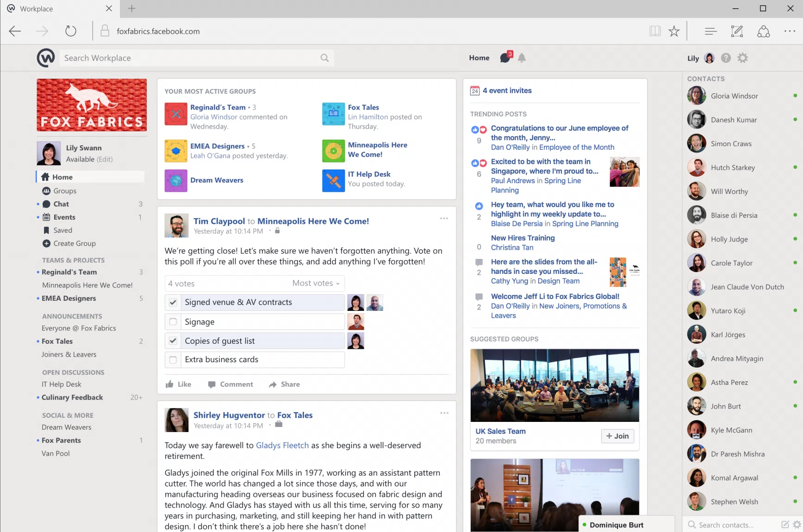The height and width of the screenshot is (532, 803).
Task: Open the 4 event invites link
Action: click(507, 91)
